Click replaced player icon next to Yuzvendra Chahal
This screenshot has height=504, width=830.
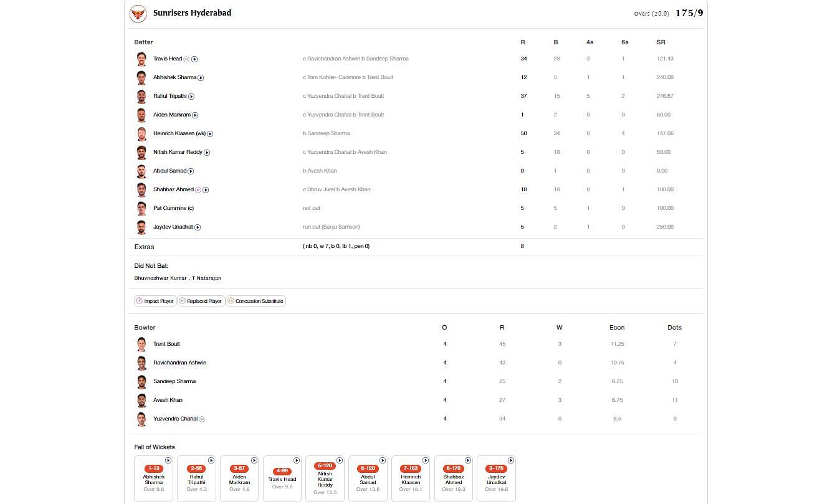coord(202,419)
